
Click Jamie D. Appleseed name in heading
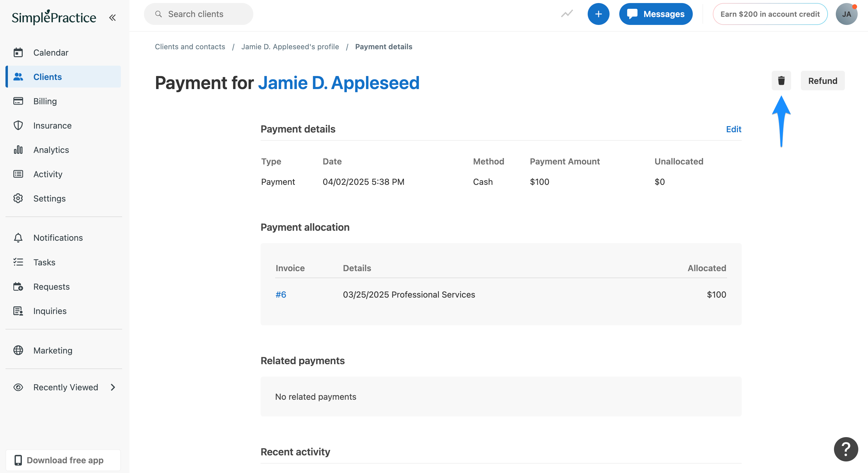point(339,83)
